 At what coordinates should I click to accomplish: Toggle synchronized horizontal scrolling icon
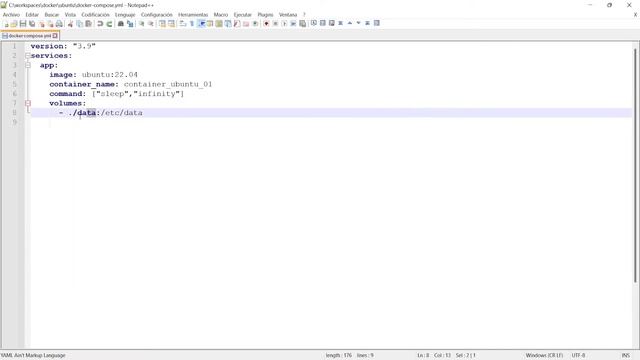point(171,24)
